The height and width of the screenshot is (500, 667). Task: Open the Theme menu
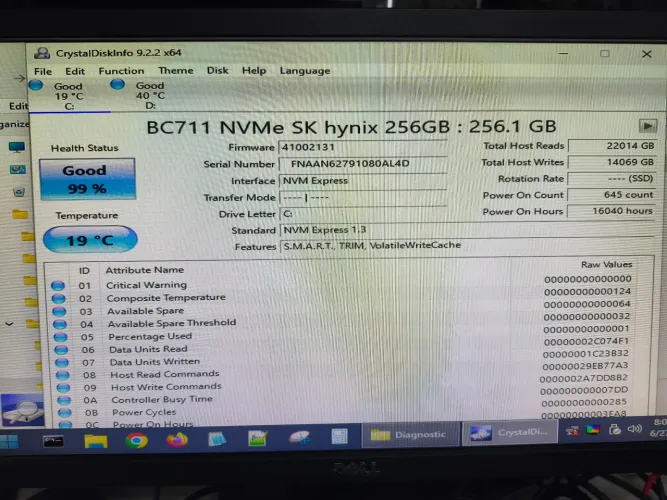[x=176, y=70]
